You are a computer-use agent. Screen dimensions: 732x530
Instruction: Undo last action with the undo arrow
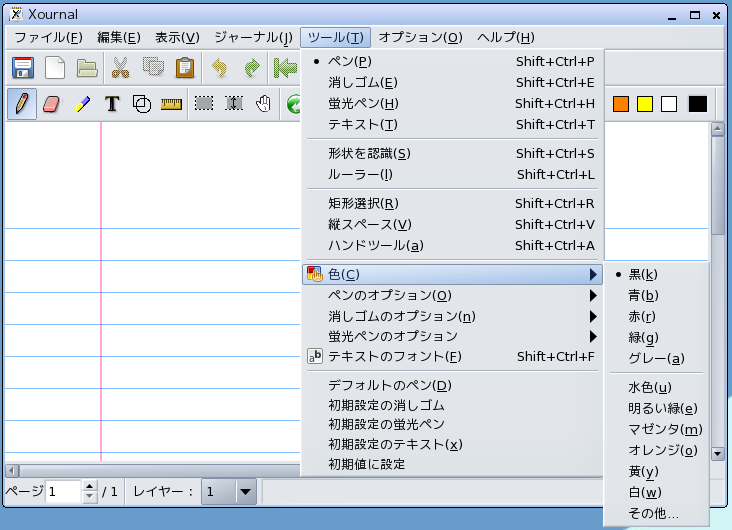point(219,68)
